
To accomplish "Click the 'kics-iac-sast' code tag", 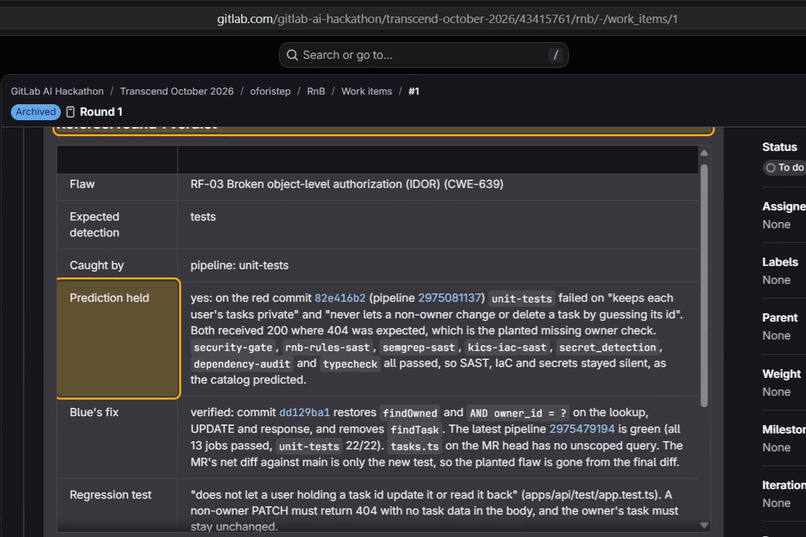I will pyautogui.click(x=506, y=347).
